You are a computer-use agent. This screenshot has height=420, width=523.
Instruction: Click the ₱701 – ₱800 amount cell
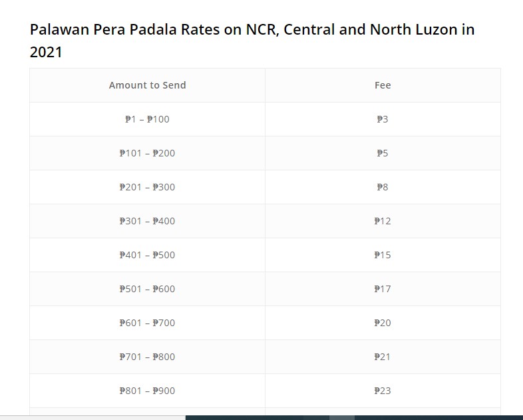click(x=147, y=357)
